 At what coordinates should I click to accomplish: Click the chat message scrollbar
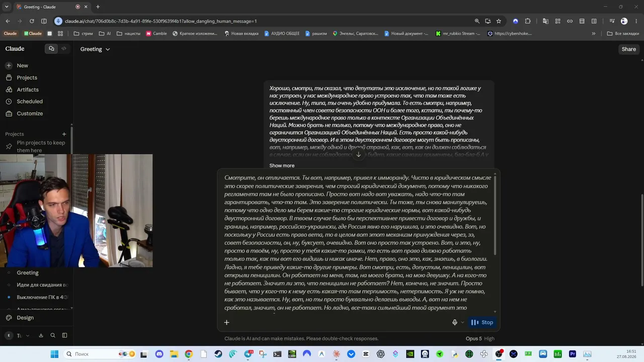(x=496, y=215)
